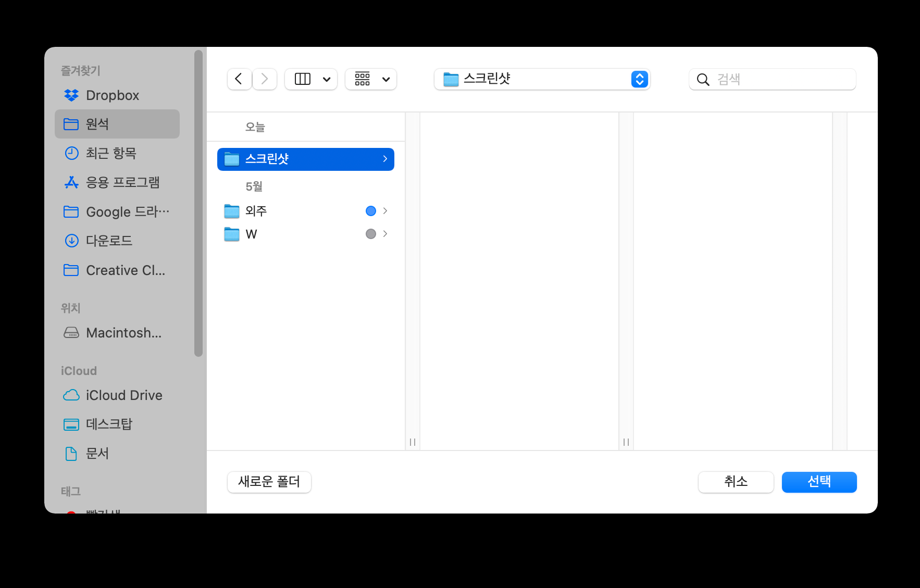
Task: Open Google 드라이브 sidebar folder
Action: click(x=117, y=211)
